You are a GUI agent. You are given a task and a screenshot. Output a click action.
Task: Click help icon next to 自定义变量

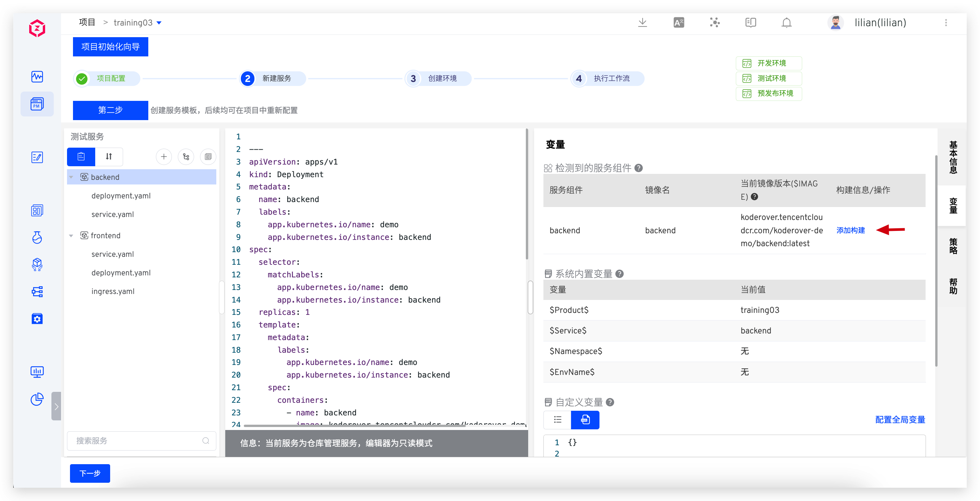click(610, 402)
